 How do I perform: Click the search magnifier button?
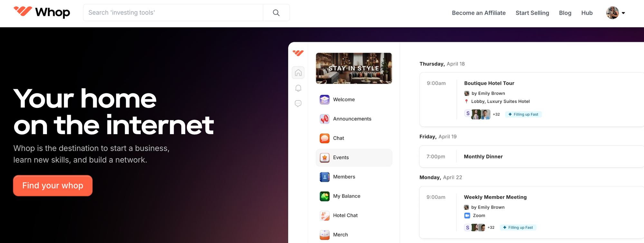pos(276,13)
